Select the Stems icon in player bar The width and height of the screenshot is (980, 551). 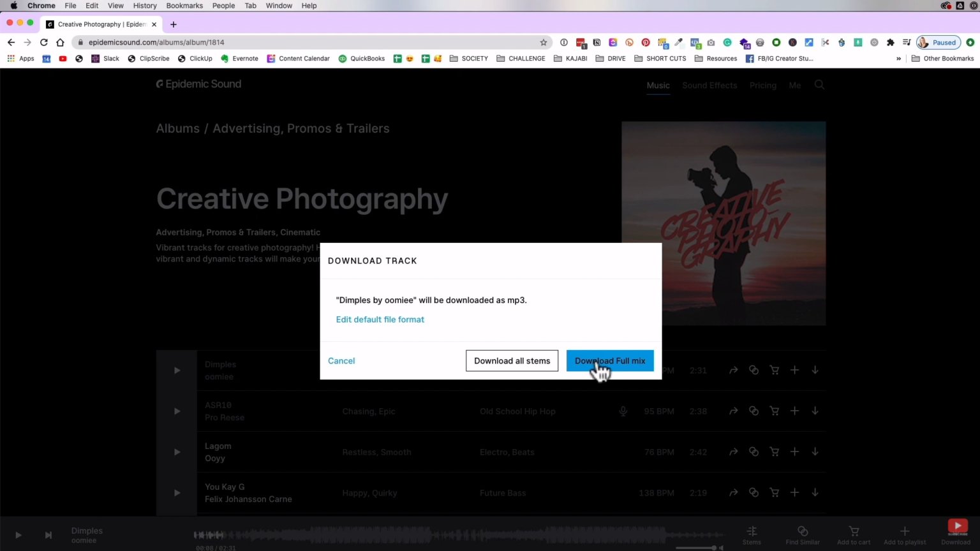tap(752, 531)
